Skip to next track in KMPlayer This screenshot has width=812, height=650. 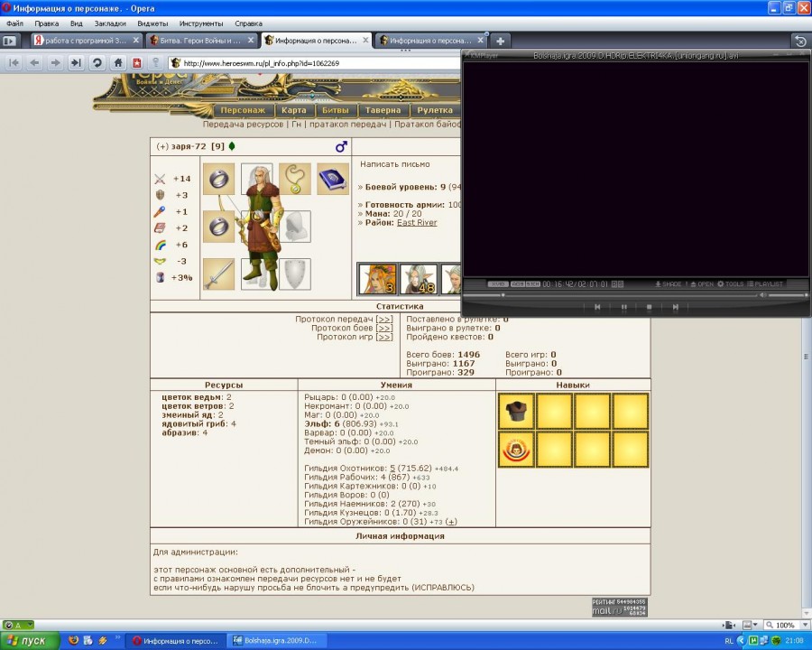click(675, 307)
